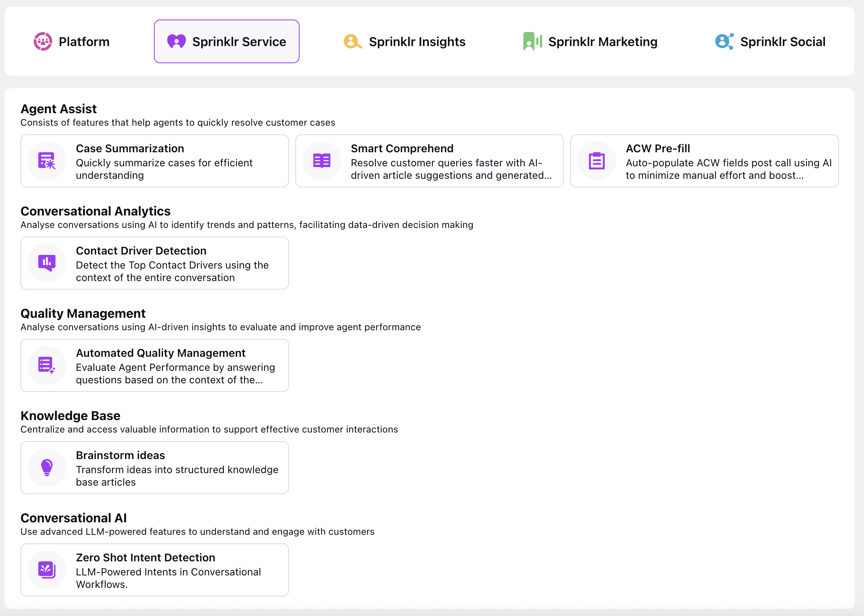The width and height of the screenshot is (864, 616).
Task: Click the Platform tab icon
Action: coord(43,41)
